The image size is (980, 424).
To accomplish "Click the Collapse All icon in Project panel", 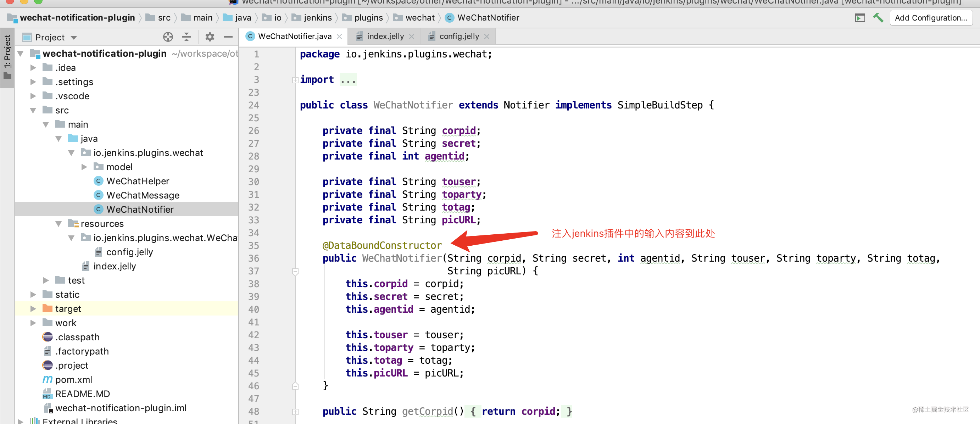I will (186, 37).
